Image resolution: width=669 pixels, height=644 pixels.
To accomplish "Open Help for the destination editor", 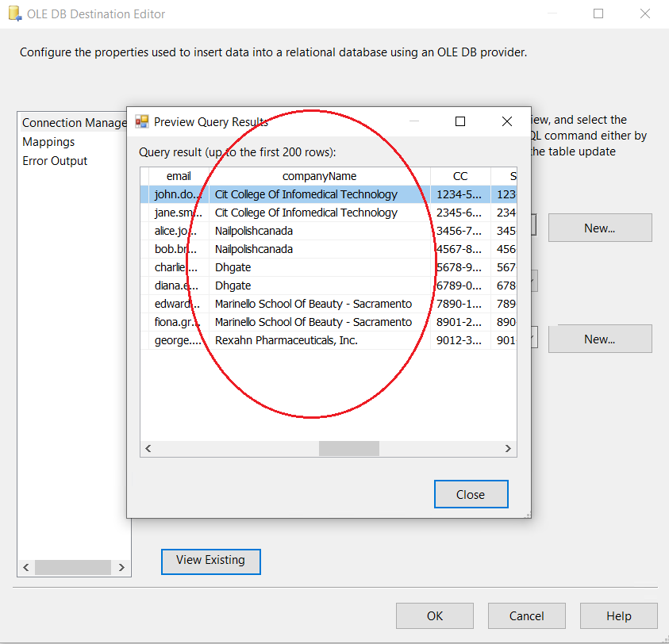I will click(x=618, y=616).
